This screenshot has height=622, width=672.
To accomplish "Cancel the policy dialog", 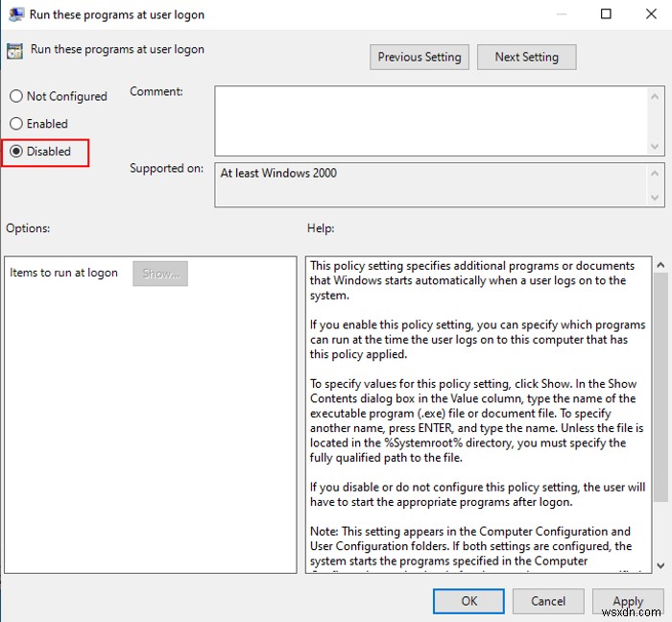I will [x=548, y=601].
